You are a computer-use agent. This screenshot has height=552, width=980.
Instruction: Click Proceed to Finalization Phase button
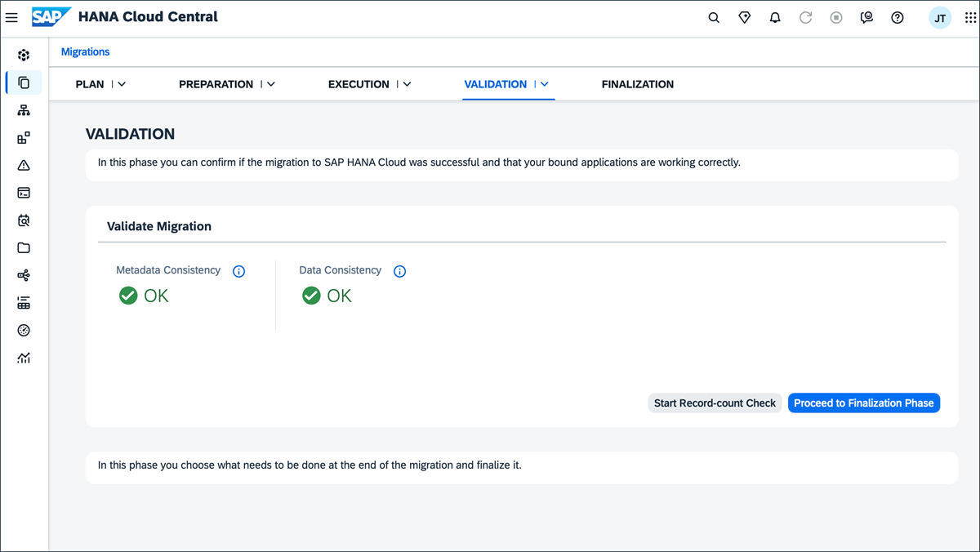864,403
